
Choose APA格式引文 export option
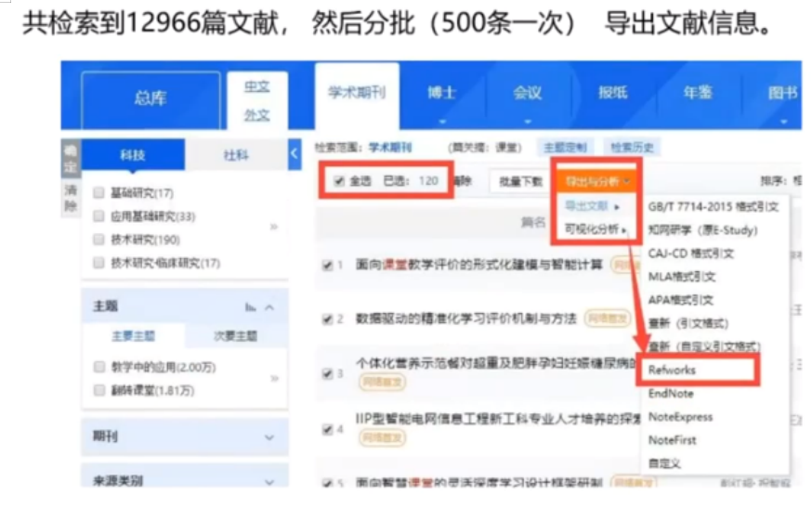680,300
